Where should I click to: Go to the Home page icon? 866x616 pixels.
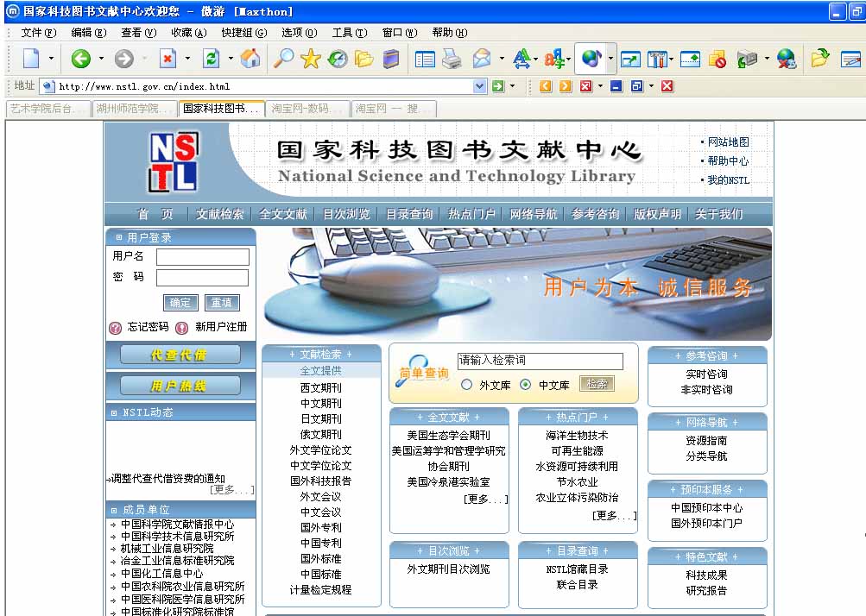250,58
